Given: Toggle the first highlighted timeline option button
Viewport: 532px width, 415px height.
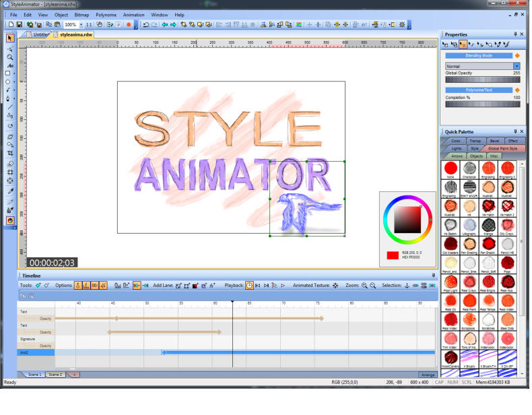Looking at the screenshot, I should click(x=78, y=286).
